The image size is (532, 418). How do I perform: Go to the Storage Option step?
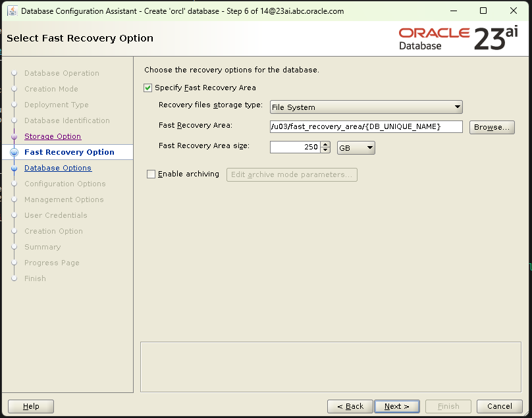click(53, 136)
